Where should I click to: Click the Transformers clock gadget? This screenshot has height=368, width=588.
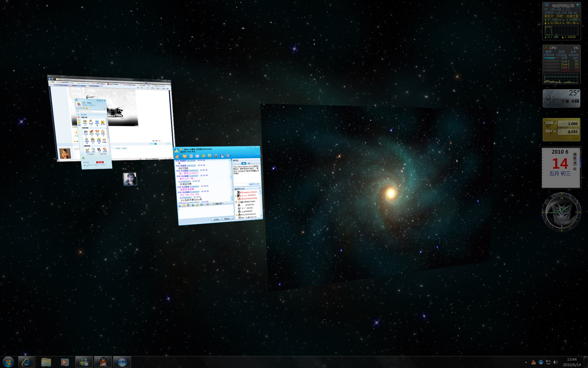[561, 212]
